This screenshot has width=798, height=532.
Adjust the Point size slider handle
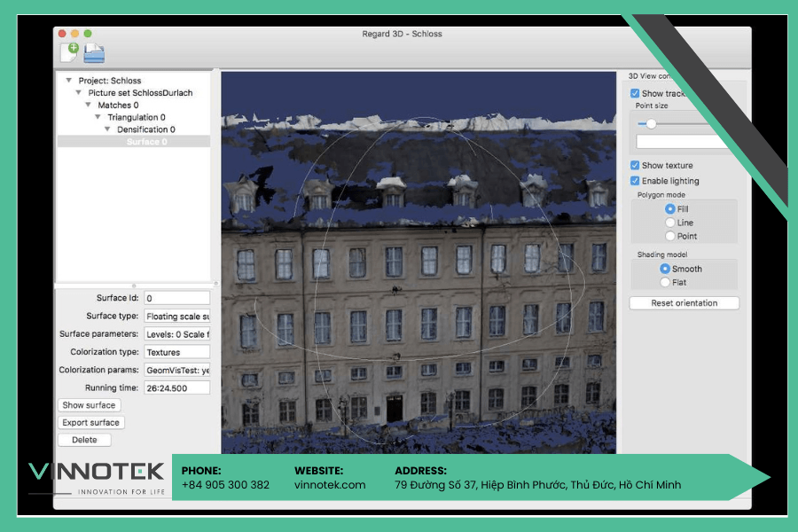pos(651,124)
